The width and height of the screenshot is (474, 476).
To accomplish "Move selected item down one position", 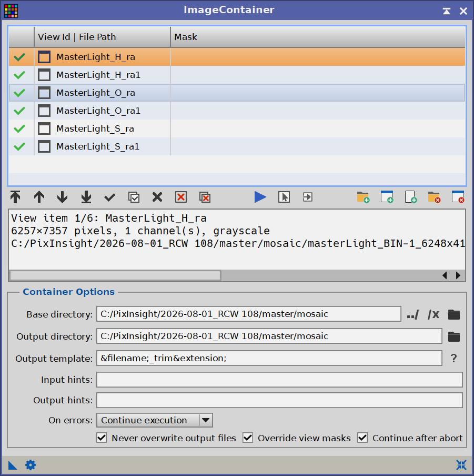I will point(63,197).
